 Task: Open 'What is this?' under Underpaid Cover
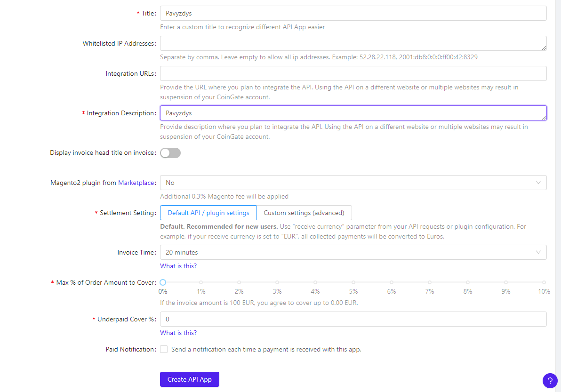point(178,333)
